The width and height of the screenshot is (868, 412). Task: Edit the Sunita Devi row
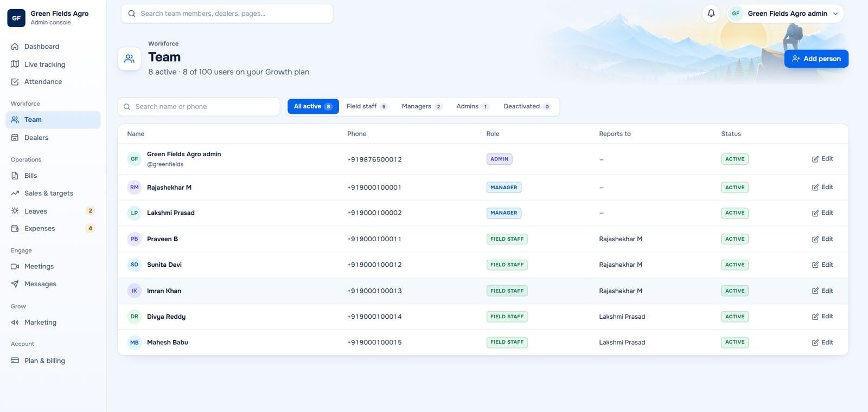pos(822,265)
